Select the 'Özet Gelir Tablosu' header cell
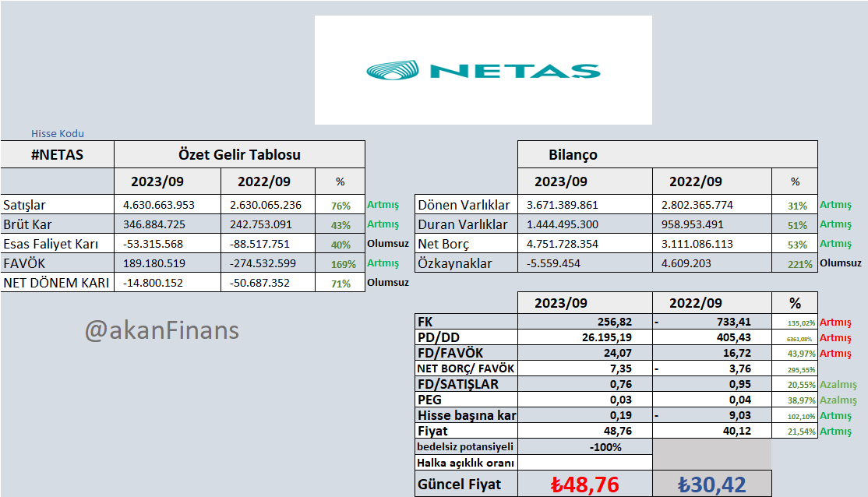Screen dimensions: 868x497 (239, 154)
